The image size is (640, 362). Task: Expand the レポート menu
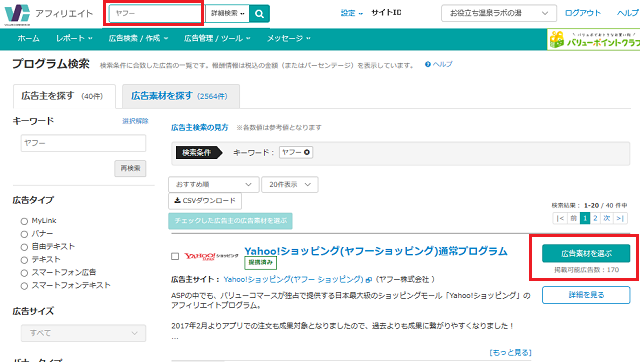74,38
